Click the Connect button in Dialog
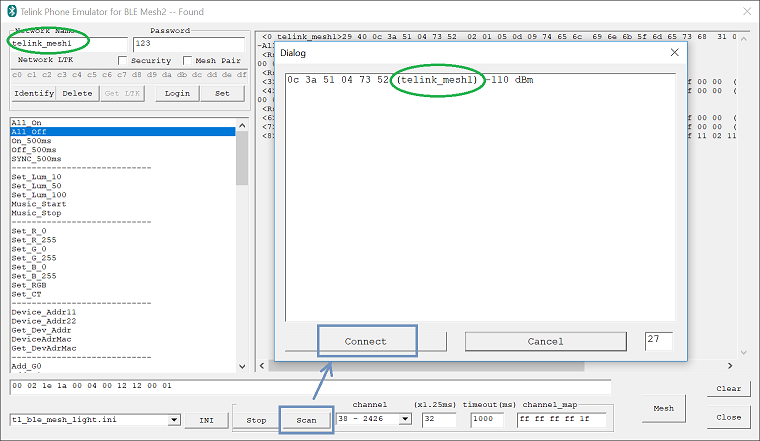 click(x=366, y=341)
